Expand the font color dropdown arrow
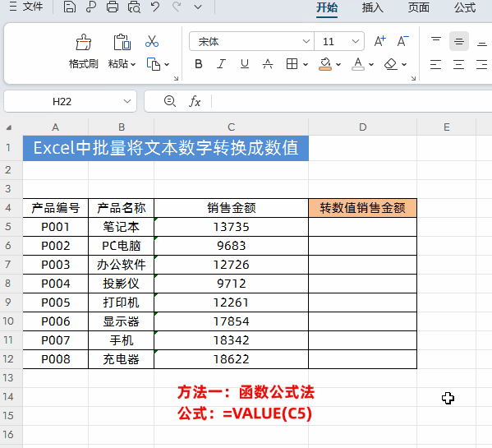492x448 pixels. (371, 64)
